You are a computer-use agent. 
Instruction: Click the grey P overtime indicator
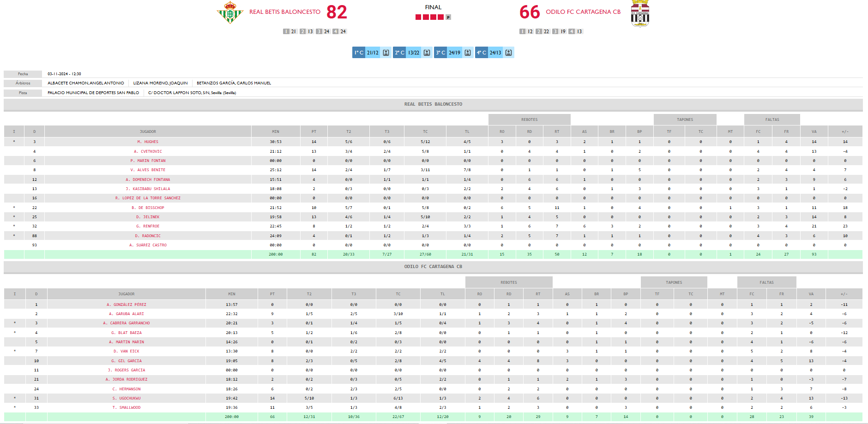point(448,18)
